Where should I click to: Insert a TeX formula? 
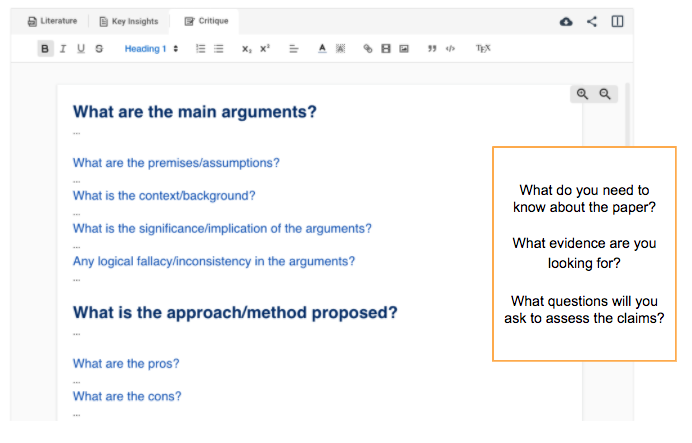(x=483, y=49)
